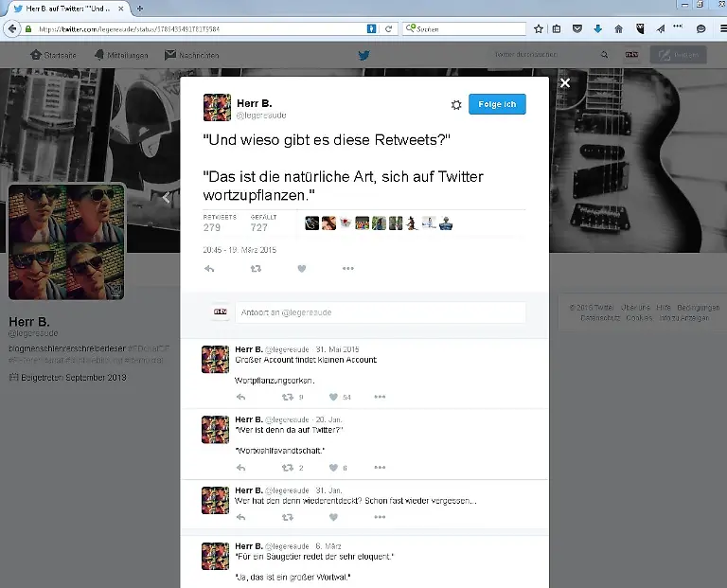
Task: Close the tweet overlay with the X
Action: [x=565, y=83]
